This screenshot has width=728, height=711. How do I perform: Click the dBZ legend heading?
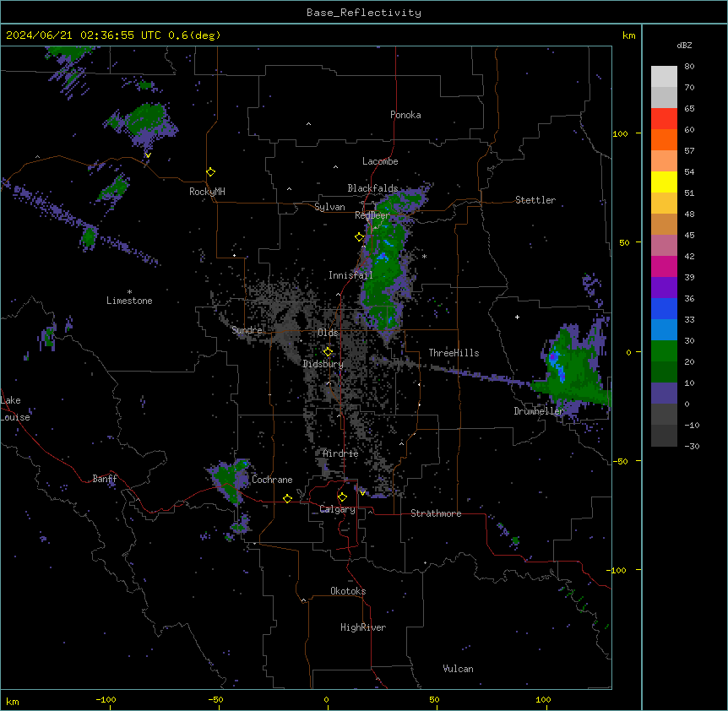click(x=684, y=45)
